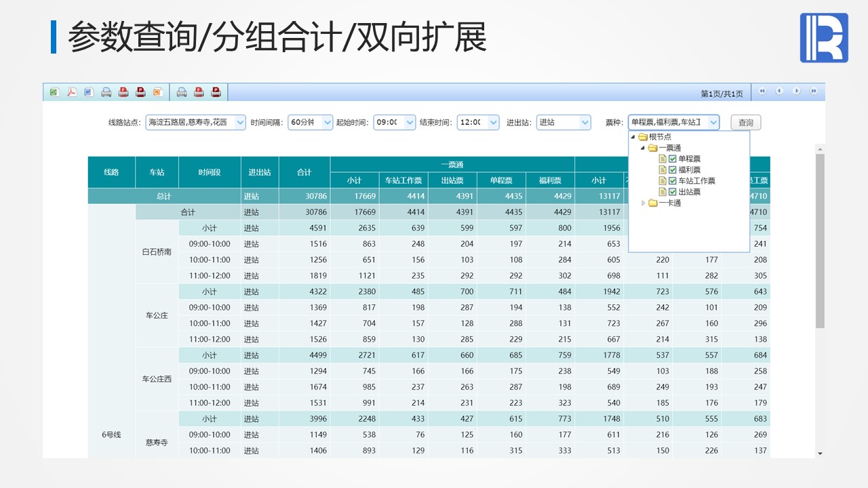Expand the 一卡通 tree node
The height and width of the screenshot is (488, 868).
tap(644, 203)
